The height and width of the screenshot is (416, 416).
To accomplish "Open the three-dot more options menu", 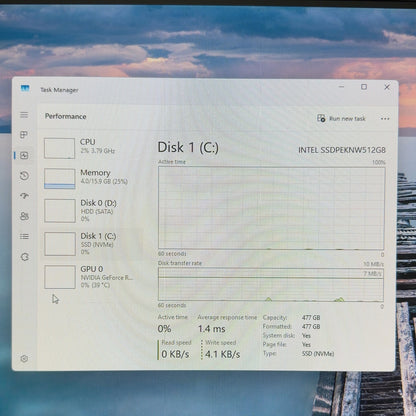I will point(385,119).
